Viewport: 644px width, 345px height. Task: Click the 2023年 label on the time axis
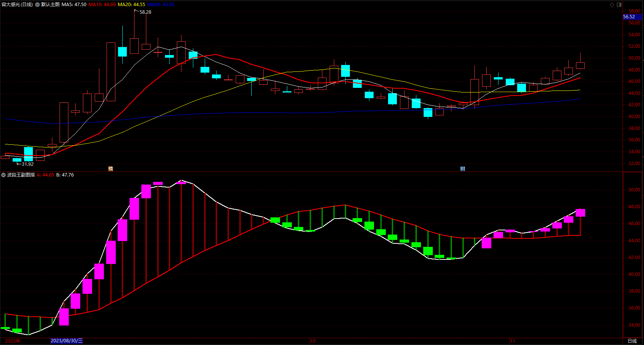point(13,341)
